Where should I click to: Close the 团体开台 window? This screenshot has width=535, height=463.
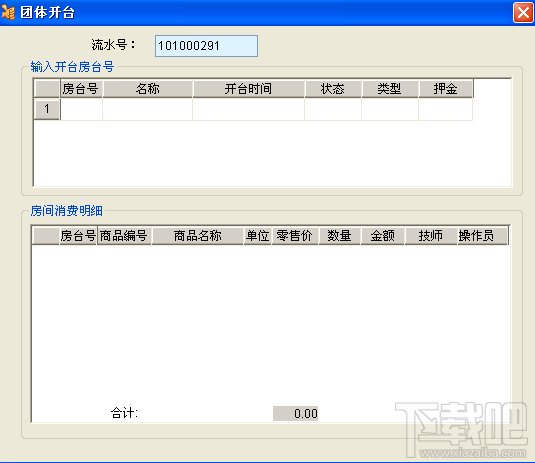(x=523, y=13)
